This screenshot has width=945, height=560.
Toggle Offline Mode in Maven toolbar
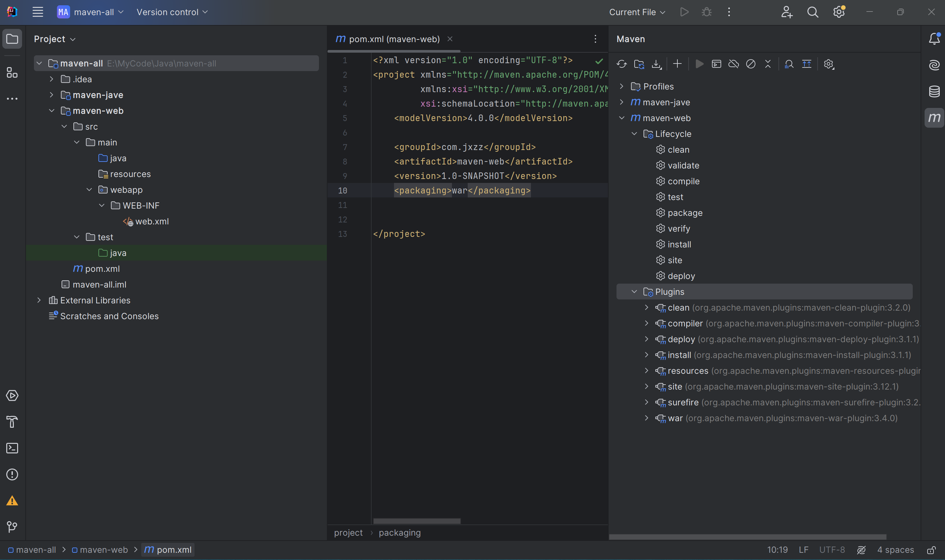pyautogui.click(x=734, y=64)
